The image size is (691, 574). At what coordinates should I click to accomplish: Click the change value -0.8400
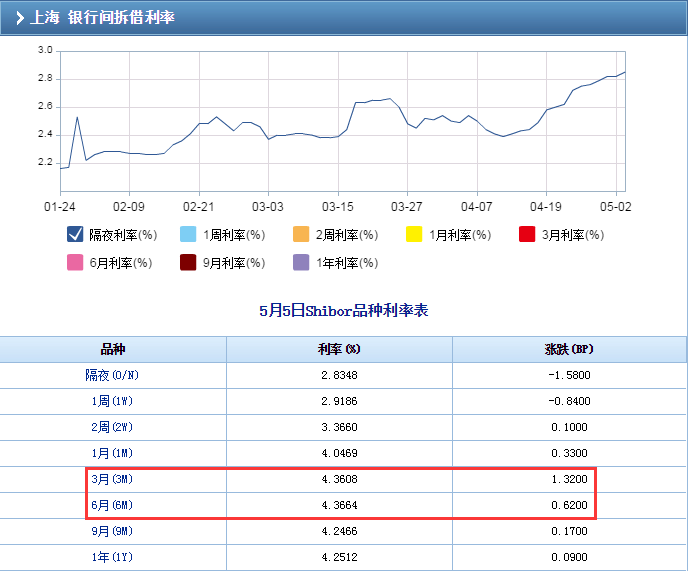pos(569,401)
